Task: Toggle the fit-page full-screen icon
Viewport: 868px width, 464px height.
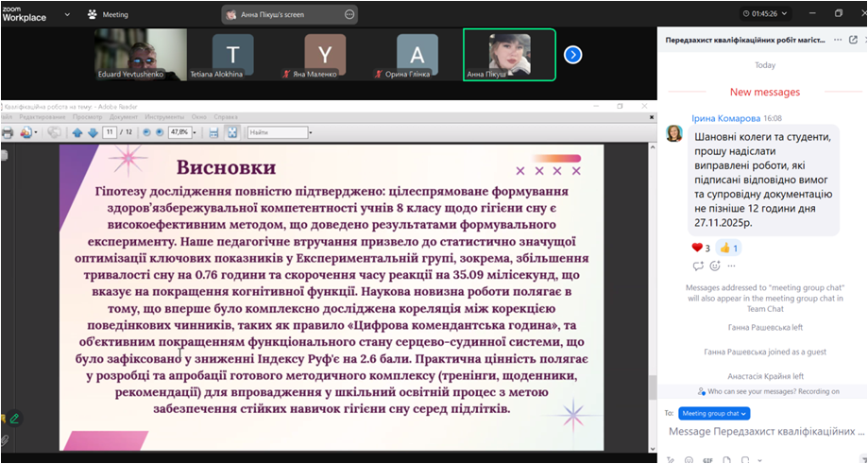Action: point(232,132)
